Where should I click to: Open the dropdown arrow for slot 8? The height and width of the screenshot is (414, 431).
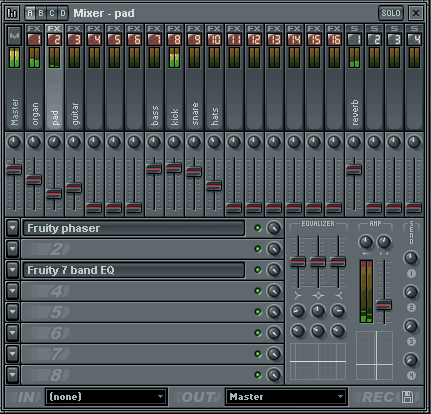pos(13,375)
